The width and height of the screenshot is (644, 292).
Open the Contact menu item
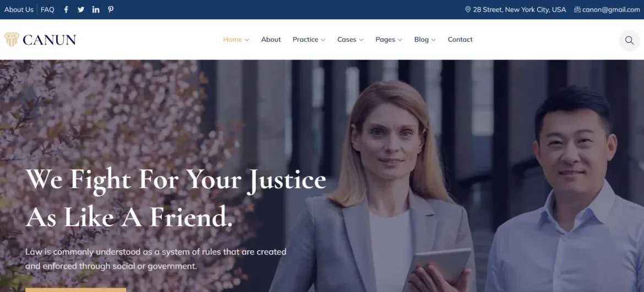click(460, 40)
